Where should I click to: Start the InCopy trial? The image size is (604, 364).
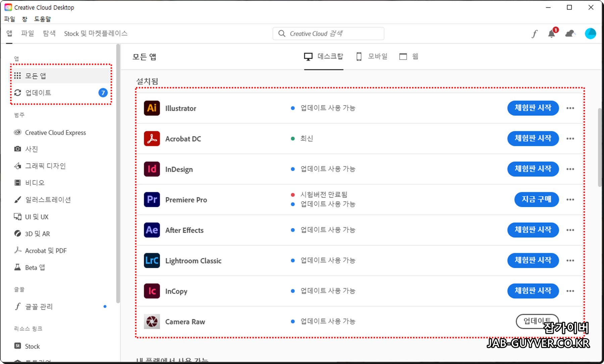533,291
